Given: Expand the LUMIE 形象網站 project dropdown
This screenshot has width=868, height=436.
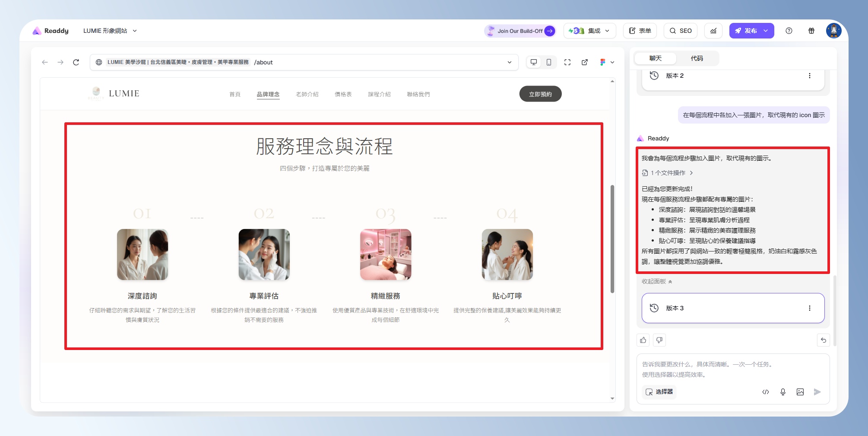Looking at the screenshot, I should coord(110,31).
